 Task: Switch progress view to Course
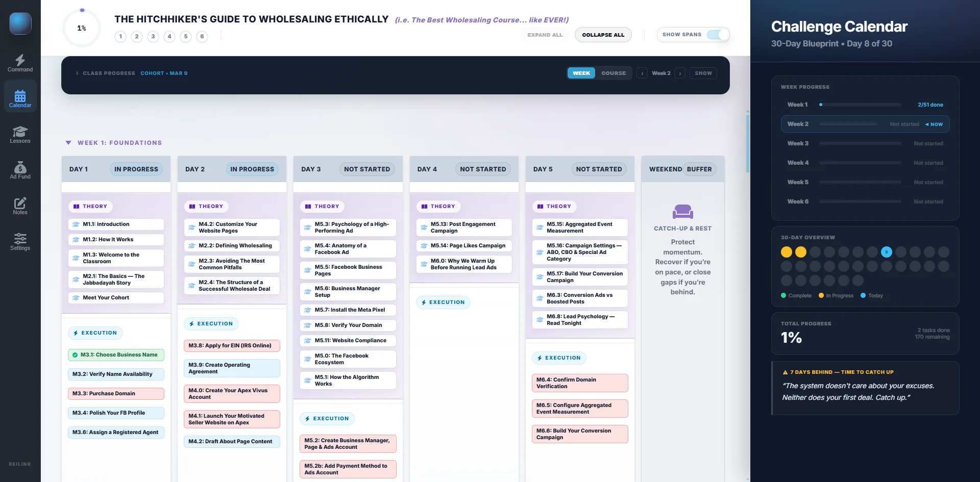point(614,73)
